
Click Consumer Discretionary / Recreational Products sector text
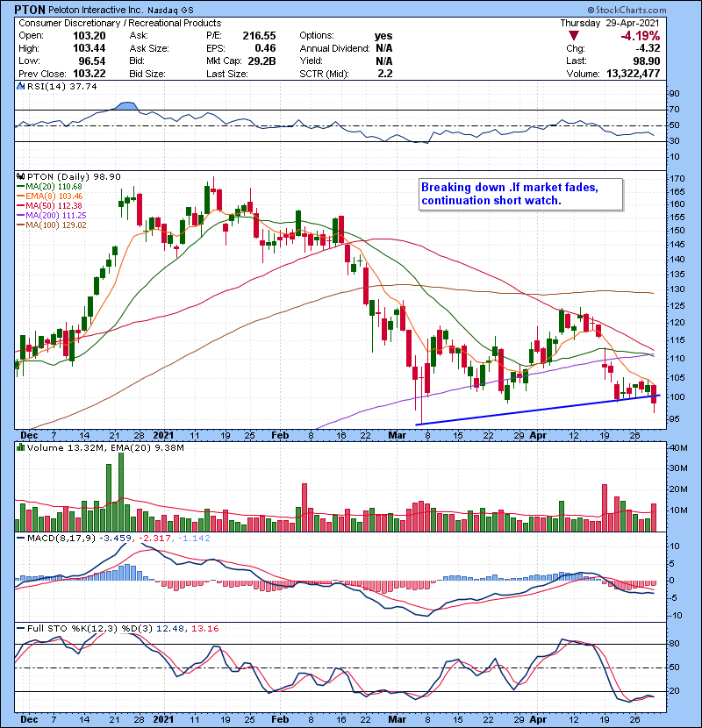coord(120,23)
